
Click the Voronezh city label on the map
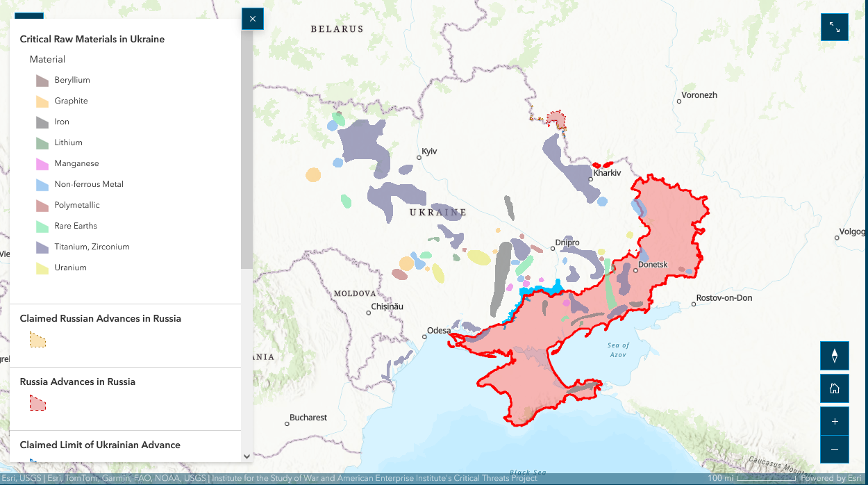coord(699,95)
